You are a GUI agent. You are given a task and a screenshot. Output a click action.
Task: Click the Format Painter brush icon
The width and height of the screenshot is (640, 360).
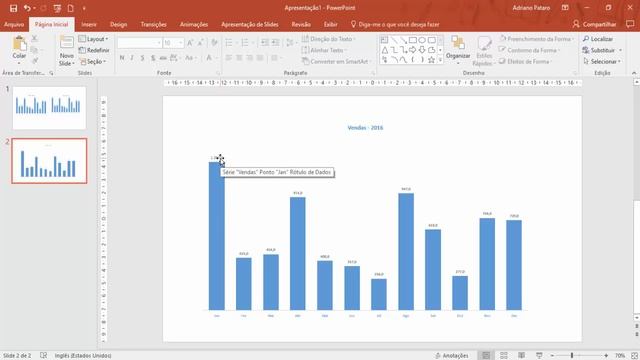[x=35, y=61]
